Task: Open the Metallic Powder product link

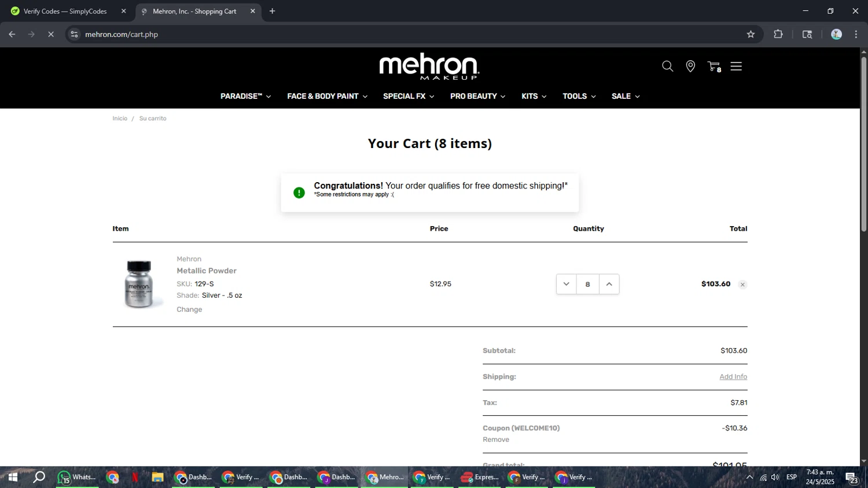Action: 207,271
